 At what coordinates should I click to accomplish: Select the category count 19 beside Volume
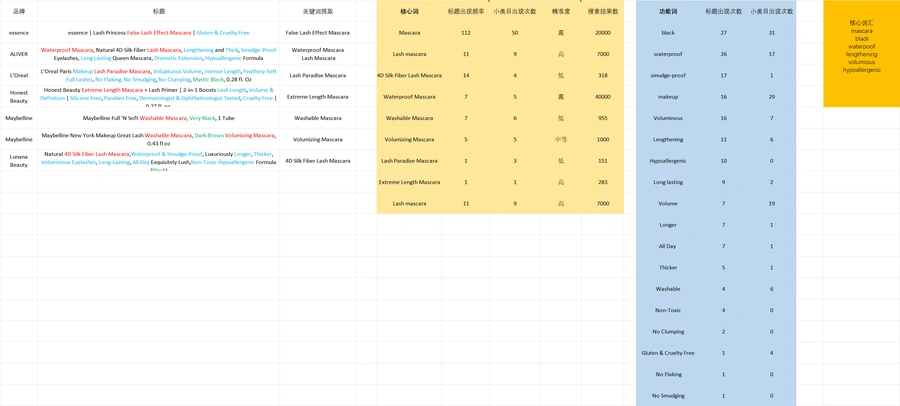coord(772,203)
